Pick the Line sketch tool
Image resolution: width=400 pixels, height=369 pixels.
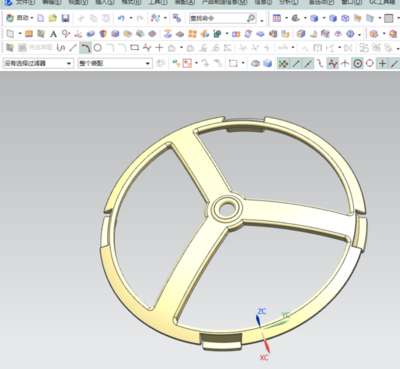pyautogui.click(x=73, y=48)
